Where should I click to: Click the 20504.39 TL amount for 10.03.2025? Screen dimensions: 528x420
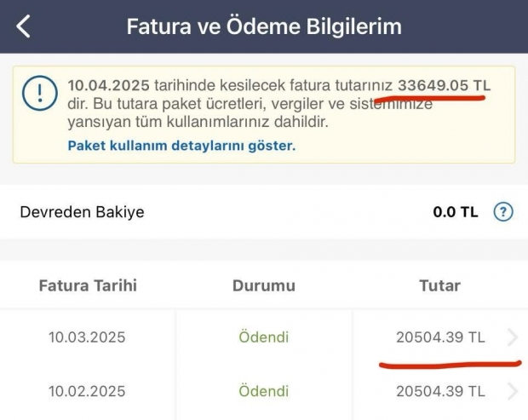click(x=440, y=337)
